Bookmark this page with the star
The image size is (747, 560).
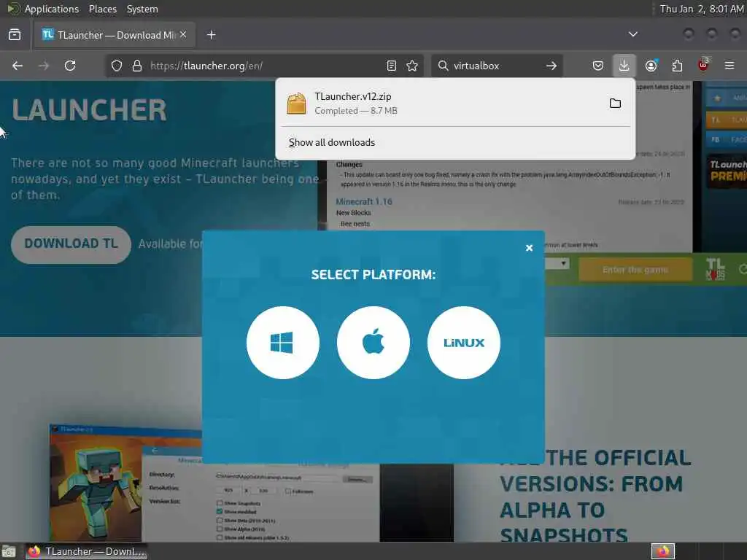tap(412, 66)
